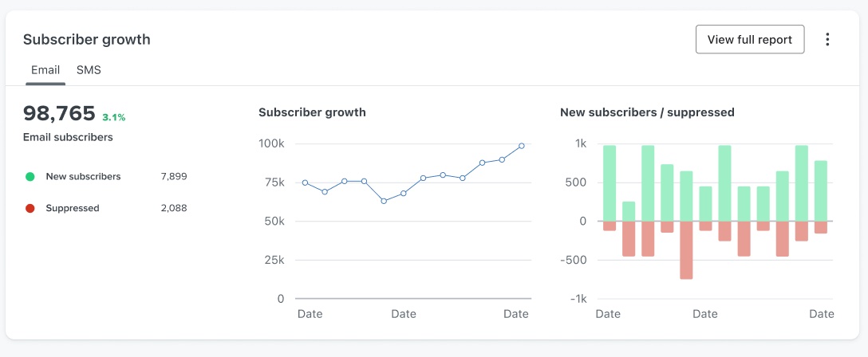This screenshot has width=868, height=357.
Task: Click the last data point on line chart
Action: (x=522, y=146)
